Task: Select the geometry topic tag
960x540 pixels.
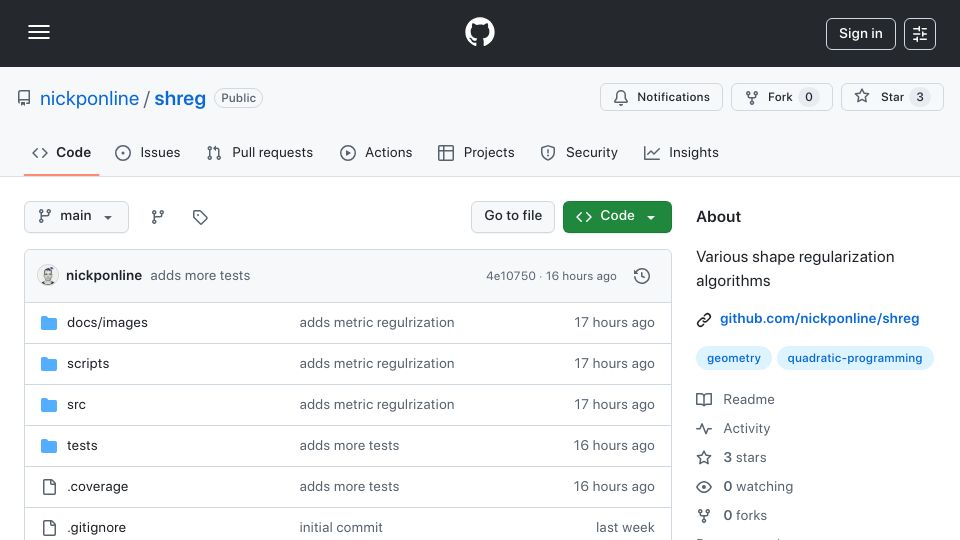Action: (733, 358)
